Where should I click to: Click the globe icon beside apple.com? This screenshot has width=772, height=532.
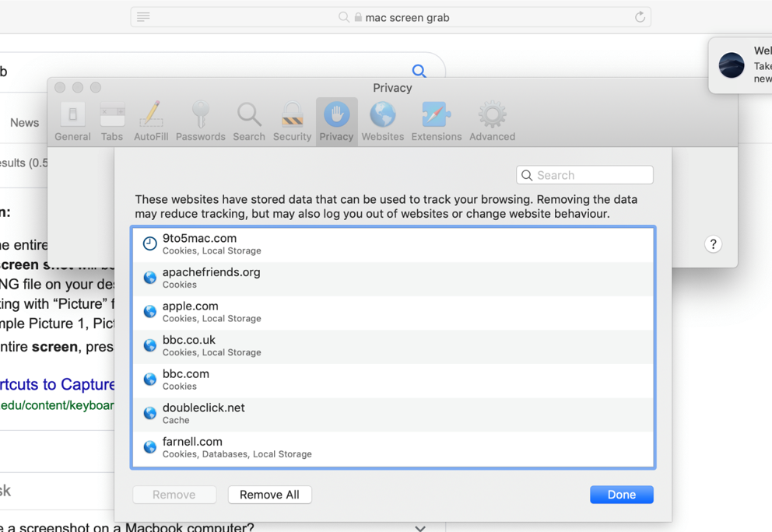coord(149,312)
